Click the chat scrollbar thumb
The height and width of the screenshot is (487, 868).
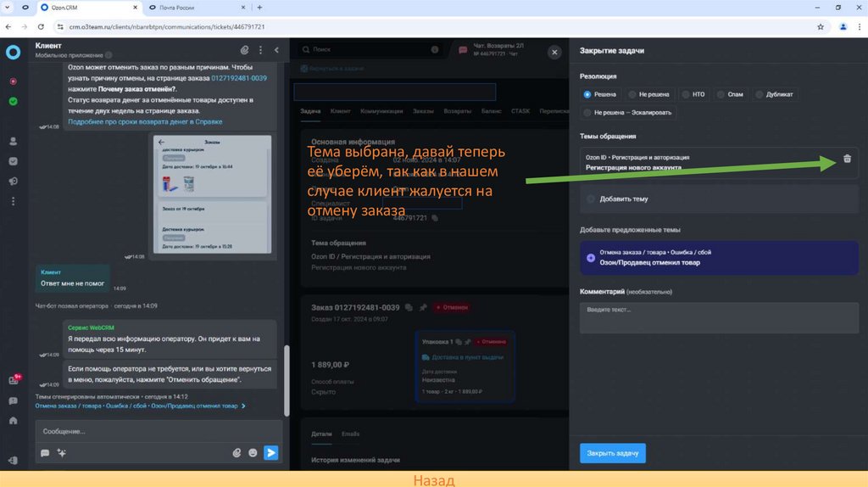click(287, 380)
